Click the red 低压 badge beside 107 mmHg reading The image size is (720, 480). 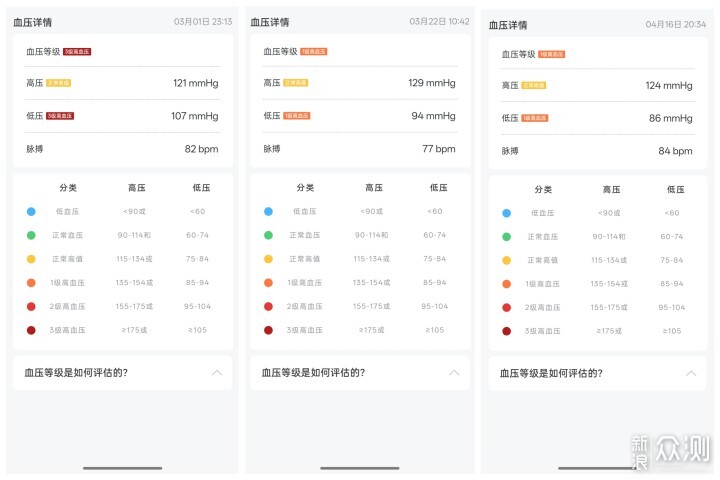[60, 116]
